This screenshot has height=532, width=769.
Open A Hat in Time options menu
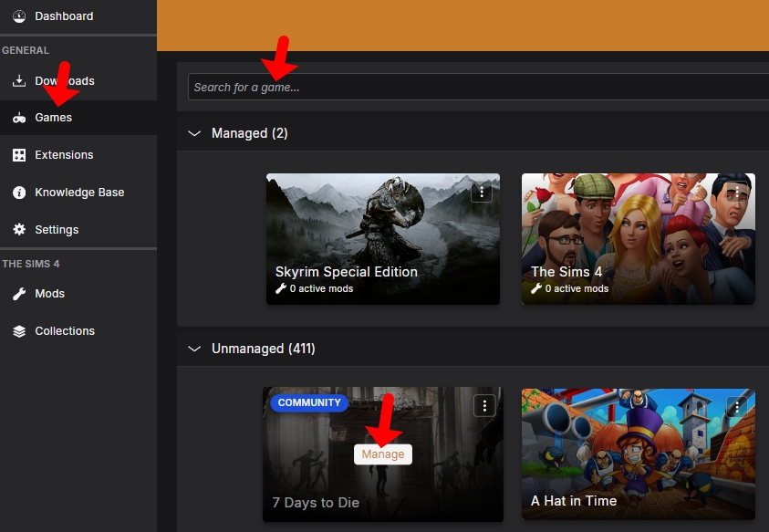tap(736, 406)
